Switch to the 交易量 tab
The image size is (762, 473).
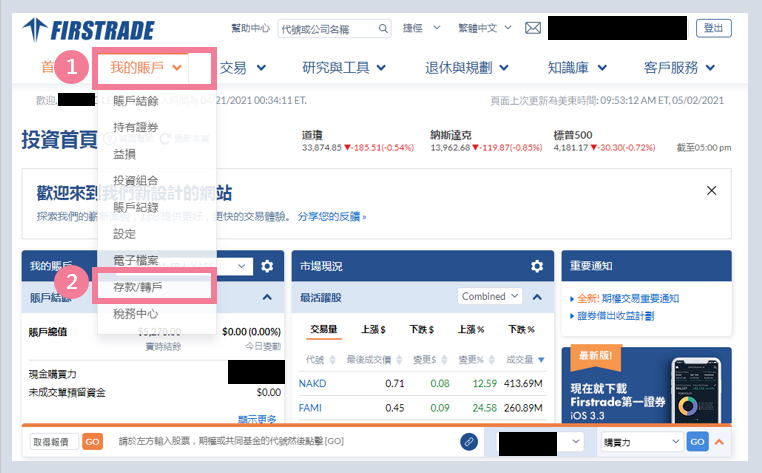click(324, 330)
